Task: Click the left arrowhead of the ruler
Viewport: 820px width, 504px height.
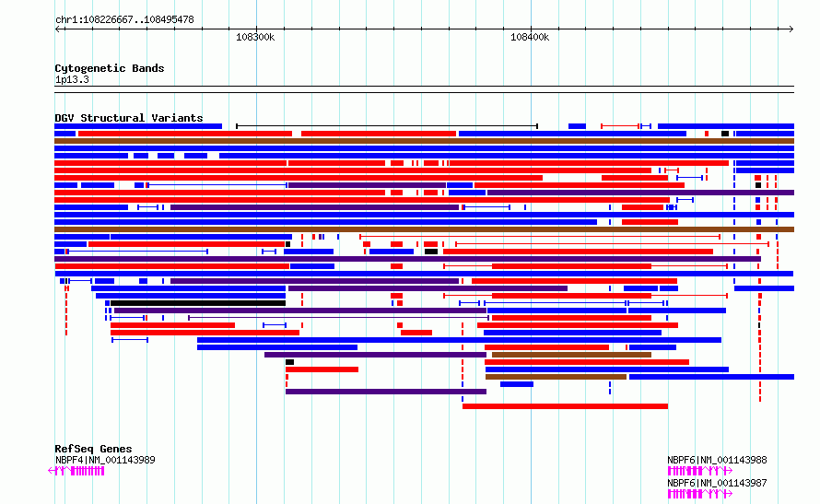Action: click(57, 29)
